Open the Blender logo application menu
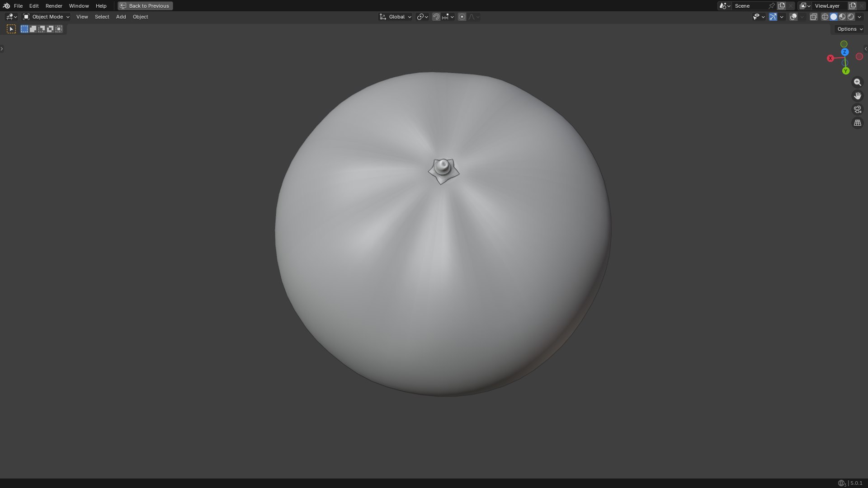Viewport: 868px width, 488px height. coord(6,6)
